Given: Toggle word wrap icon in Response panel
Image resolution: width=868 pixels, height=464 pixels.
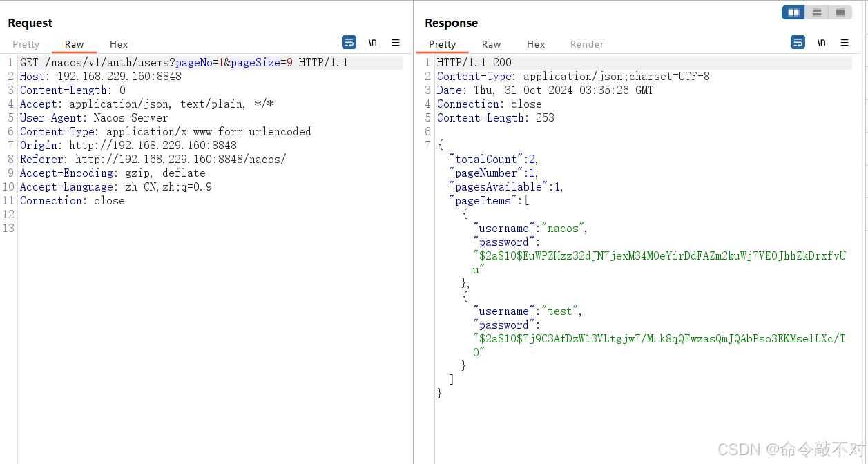Looking at the screenshot, I should 798,43.
